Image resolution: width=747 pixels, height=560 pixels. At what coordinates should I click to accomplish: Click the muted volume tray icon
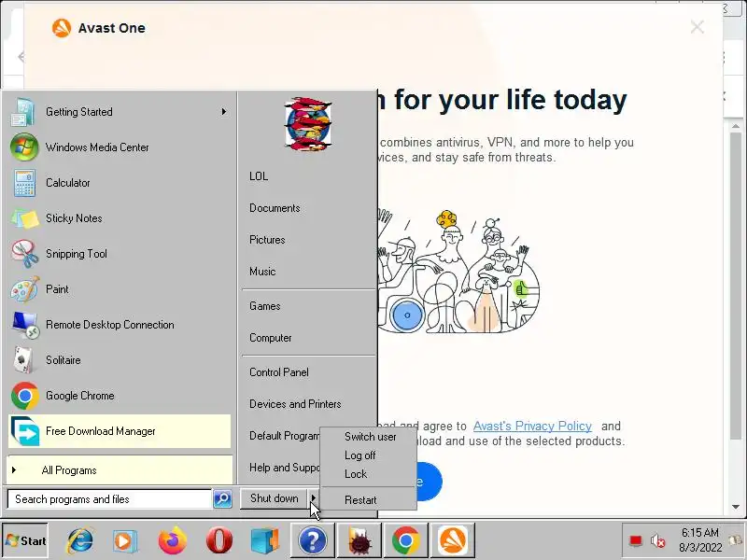point(658,541)
